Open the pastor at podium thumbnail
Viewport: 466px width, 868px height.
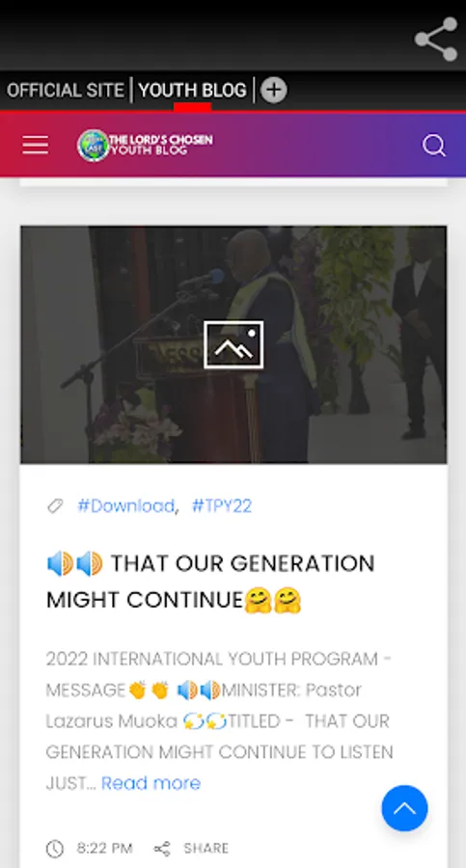click(x=233, y=344)
